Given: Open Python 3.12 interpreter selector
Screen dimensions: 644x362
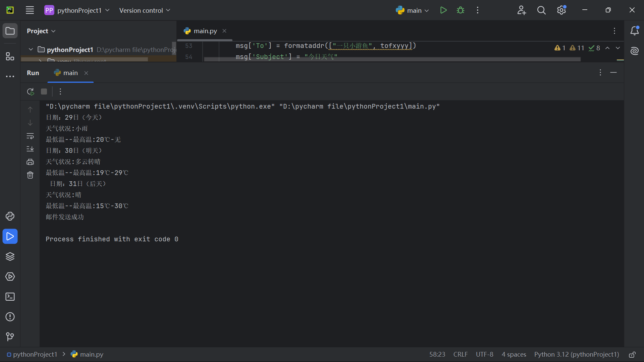Looking at the screenshot, I should 577,354.
